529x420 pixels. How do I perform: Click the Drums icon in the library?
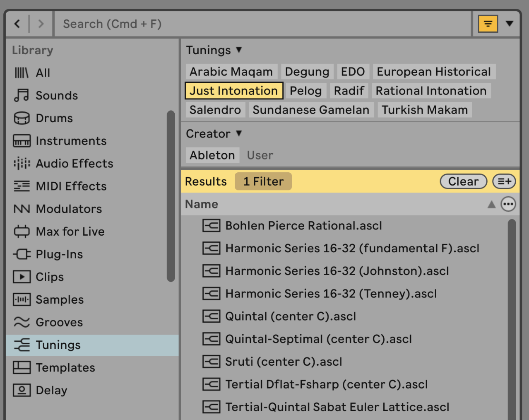(x=22, y=118)
